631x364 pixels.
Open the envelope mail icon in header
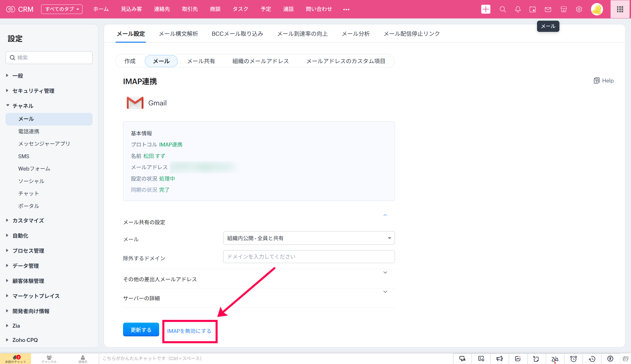(x=548, y=9)
